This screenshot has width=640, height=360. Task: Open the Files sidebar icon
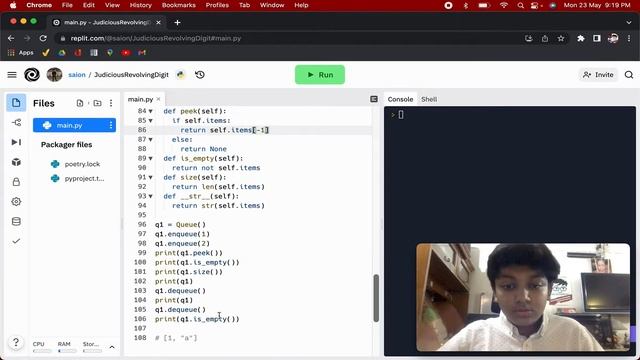(16, 103)
